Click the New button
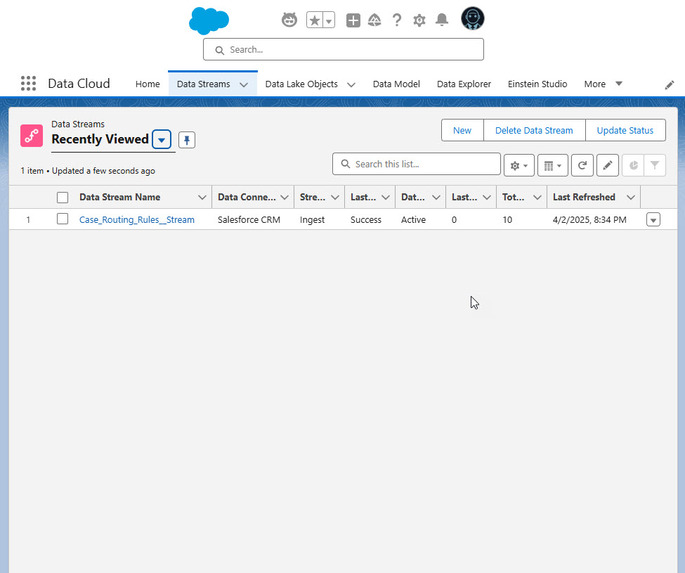 (462, 130)
